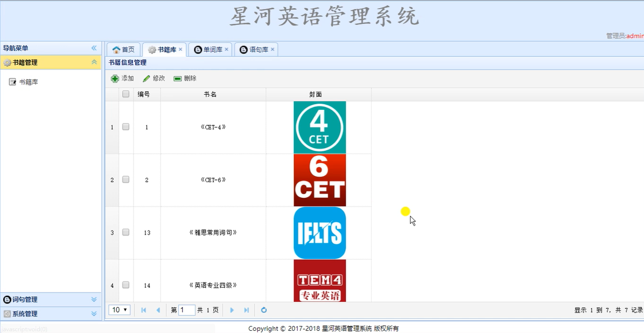This screenshot has height=333, width=644.
Task: Go to previous page of grid
Action: pos(158,310)
